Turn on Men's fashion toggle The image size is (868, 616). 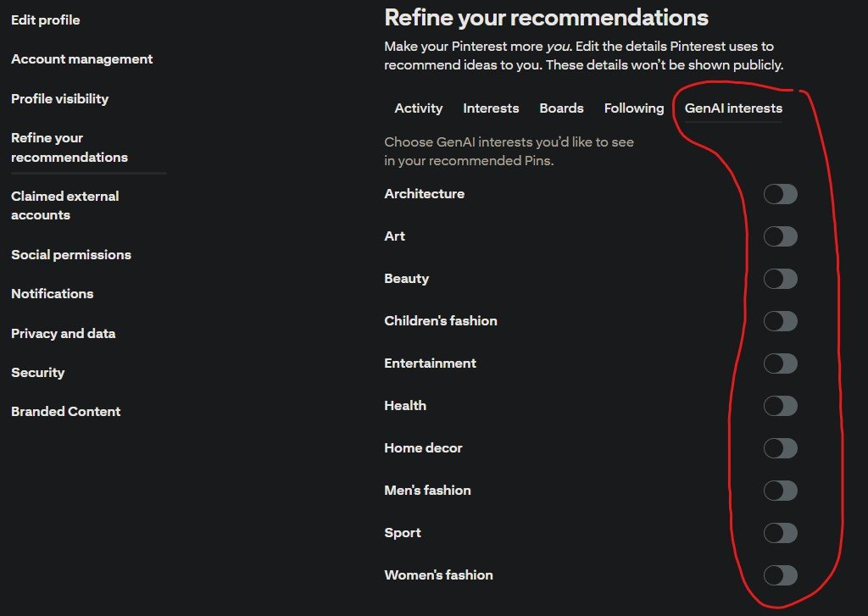[x=780, y=491]
